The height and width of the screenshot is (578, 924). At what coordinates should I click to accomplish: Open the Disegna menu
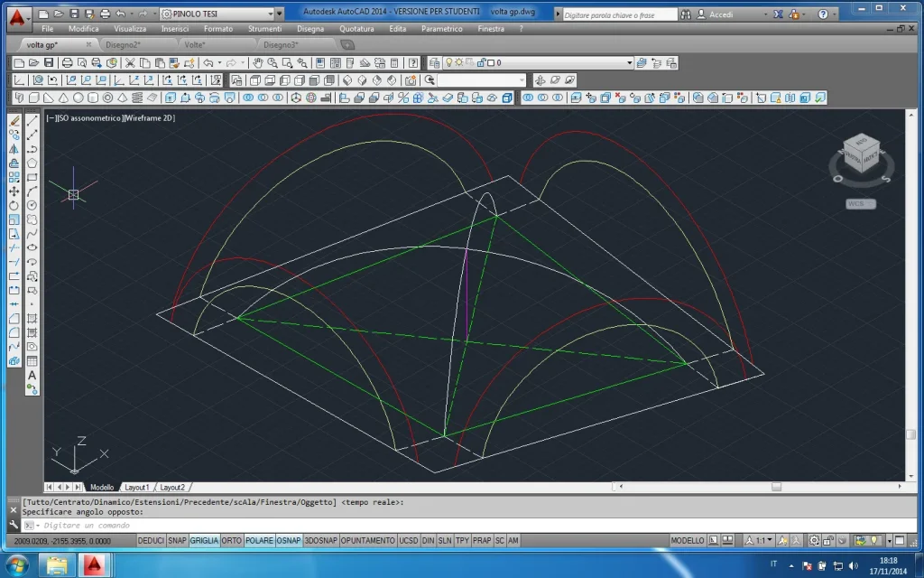coord(310,29)
